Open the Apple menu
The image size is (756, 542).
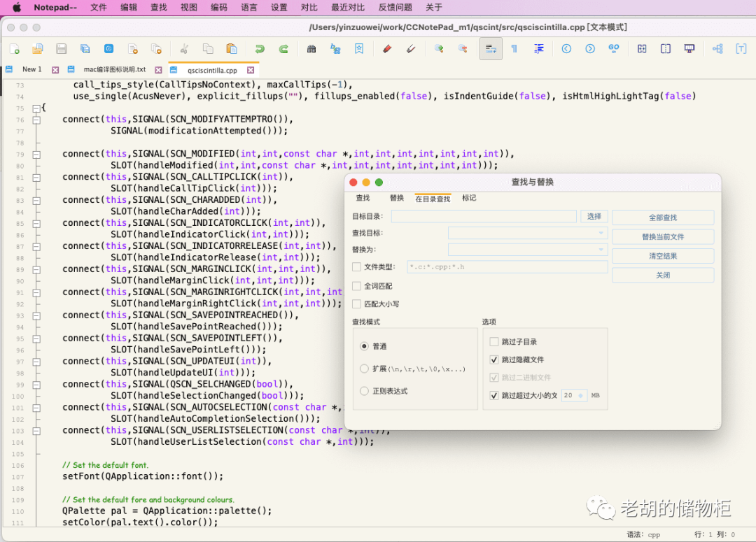tap(16, 7)
